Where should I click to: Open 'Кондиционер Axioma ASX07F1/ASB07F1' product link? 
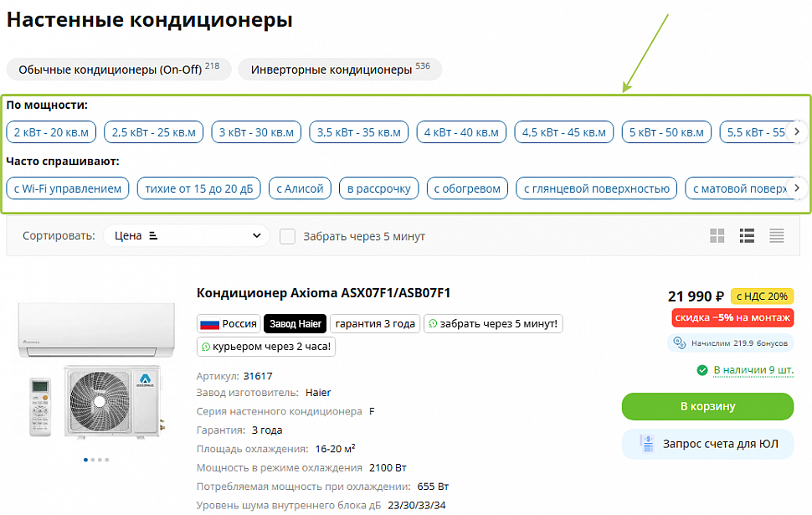[x=324, y=293]
